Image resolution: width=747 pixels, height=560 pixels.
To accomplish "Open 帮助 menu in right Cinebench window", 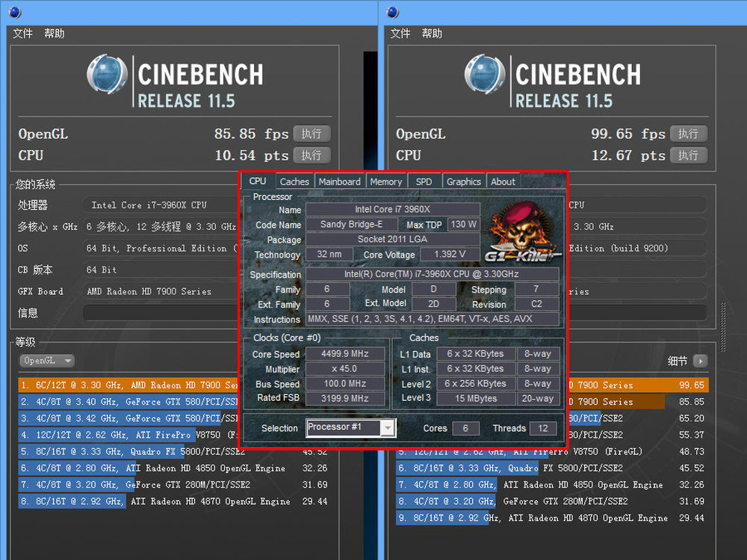I will click(432, 34).
